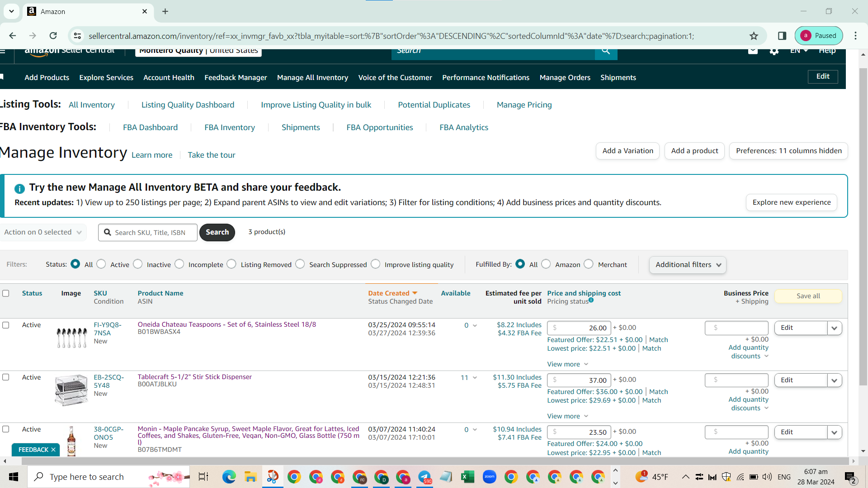
Task: Click the Add a Variation button
Action: coord(627,151)
